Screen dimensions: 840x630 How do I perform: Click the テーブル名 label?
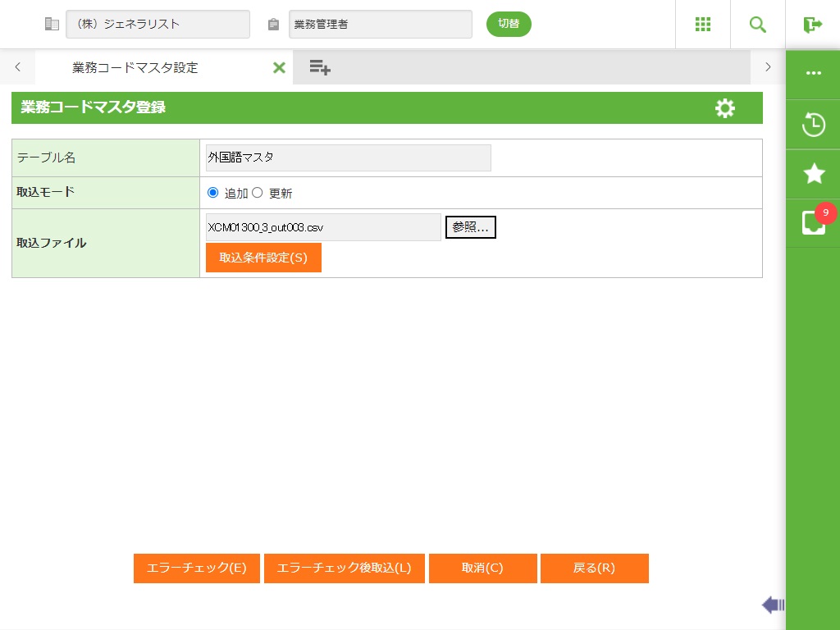coord(46,157)
